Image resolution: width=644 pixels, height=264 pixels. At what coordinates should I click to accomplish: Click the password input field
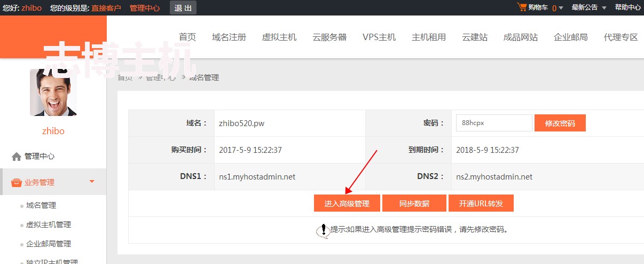point(493,122)
